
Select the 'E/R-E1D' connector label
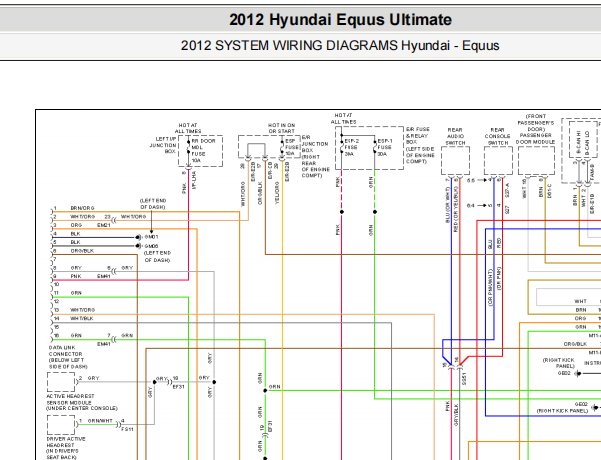pos(592,204)
